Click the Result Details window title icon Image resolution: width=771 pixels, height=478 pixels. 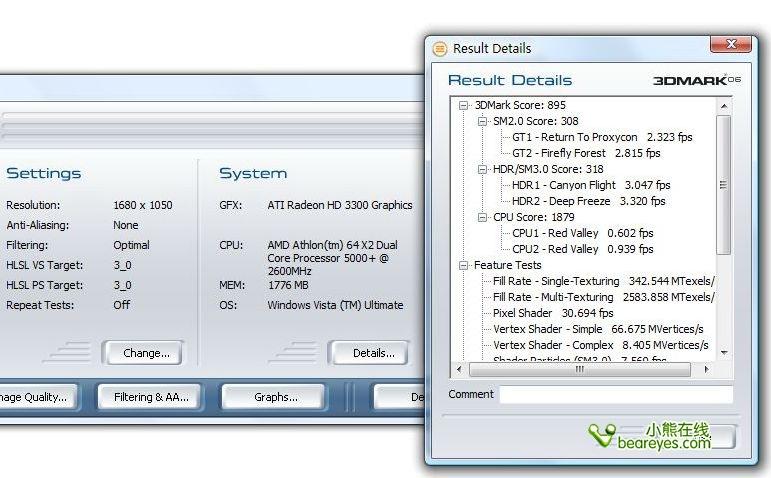click(x=440, y=48)
